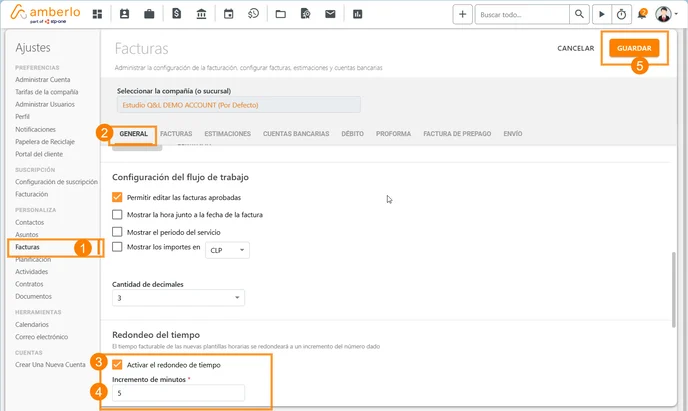Viewport: 688px width, 411px height.
Task: Click the search magnifier icon
Action: [x=579, y=14]
